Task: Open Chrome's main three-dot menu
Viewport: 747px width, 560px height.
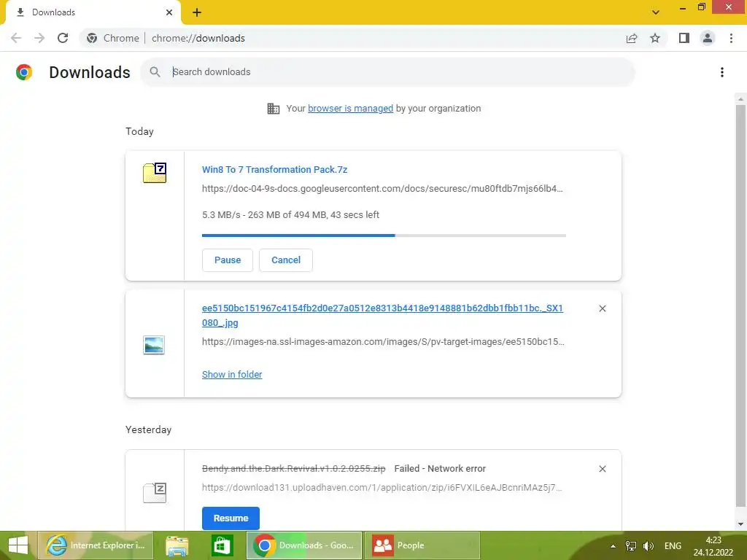Action: [731, 38]
